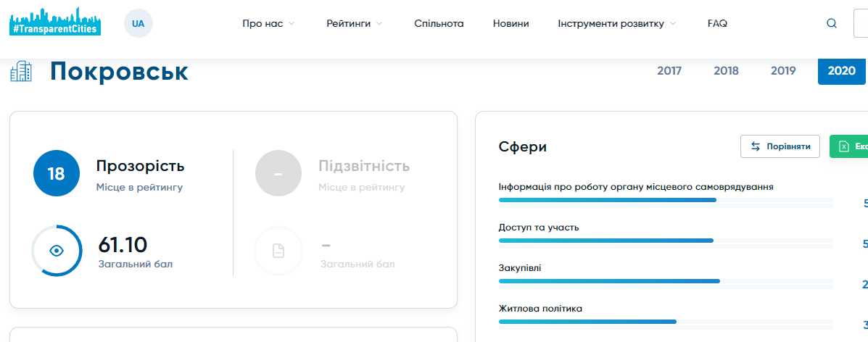Screen dimensions: 868x342
Task: Click the Порівняти compare button
Action: [x=780, y=146]
